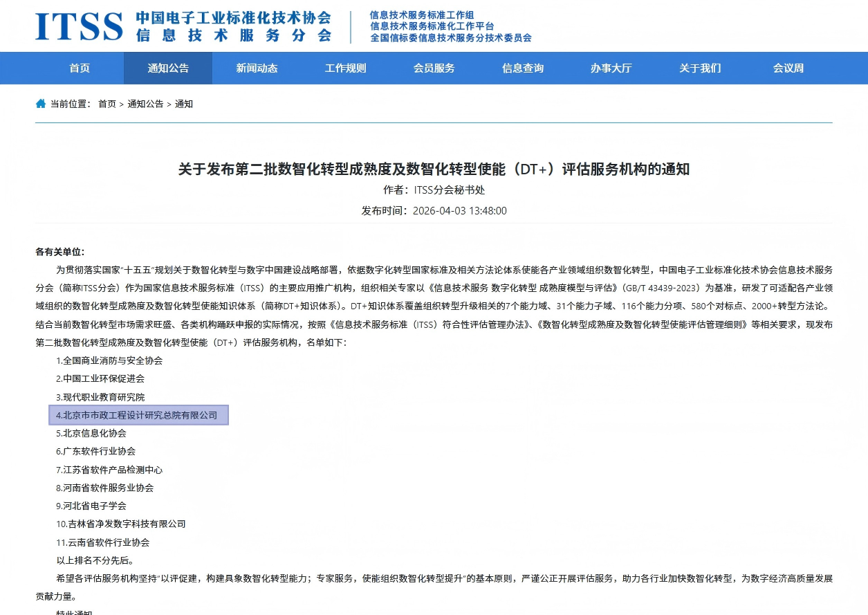Open the 新闻动态 section
The width and height of the screenshot is (868, 615).
coord(257,68)
